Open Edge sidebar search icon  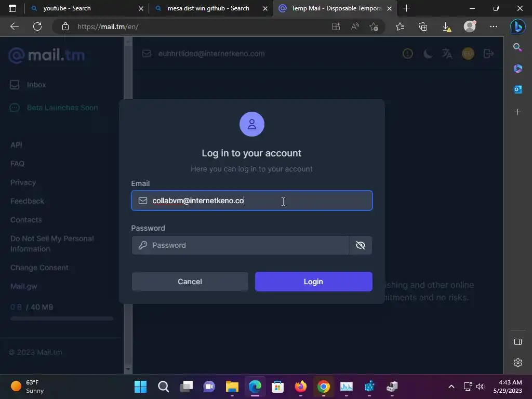click(517, 47)
